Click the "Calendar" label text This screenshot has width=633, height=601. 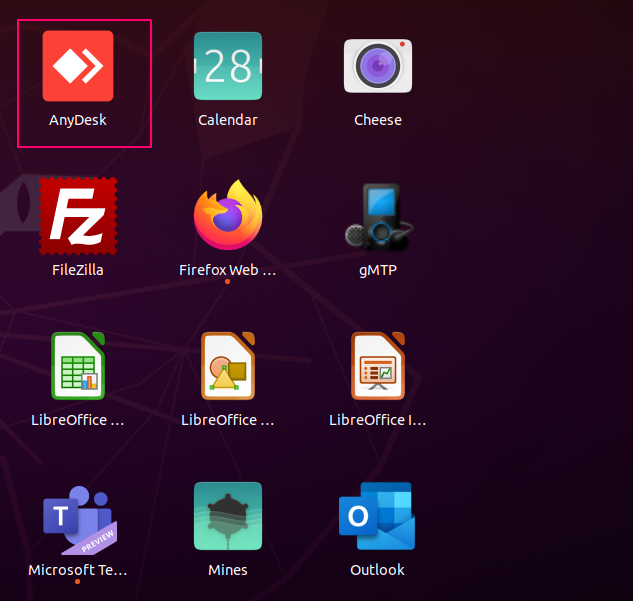228,120
